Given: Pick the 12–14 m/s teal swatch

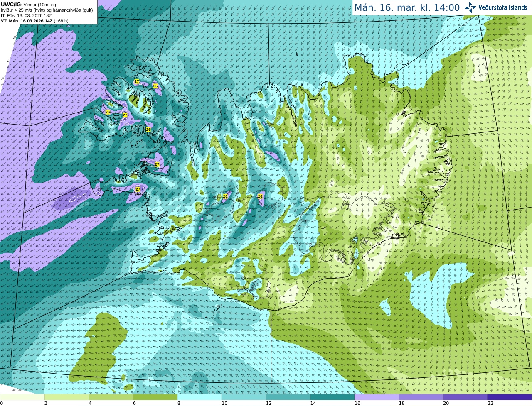Looking at the screenshot, I should pyautogui.click(x=288, y=397).
